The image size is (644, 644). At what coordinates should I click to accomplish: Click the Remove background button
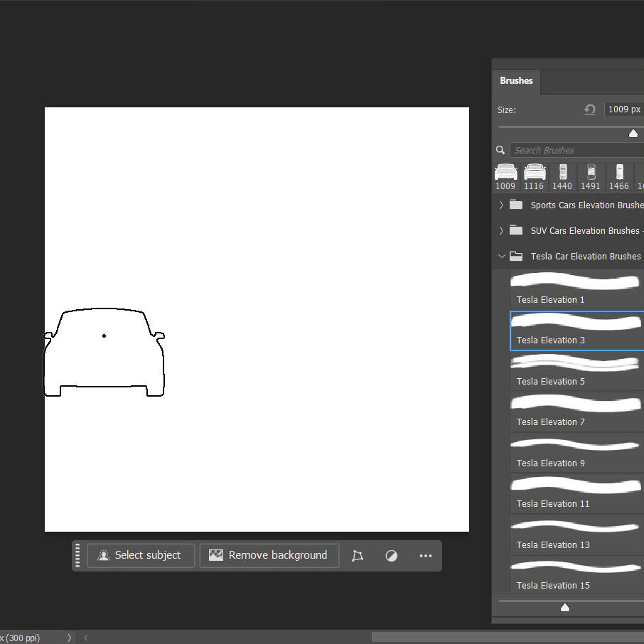(x=269, y=555)
